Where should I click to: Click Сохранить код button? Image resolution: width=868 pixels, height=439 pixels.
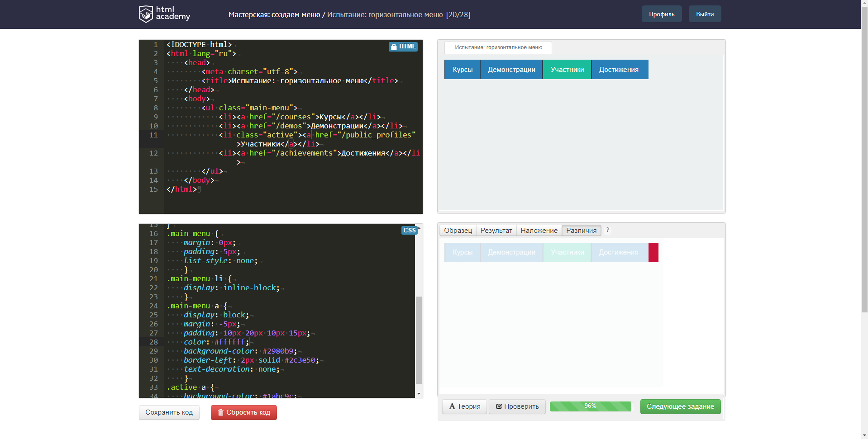click(x=169, y=412)
